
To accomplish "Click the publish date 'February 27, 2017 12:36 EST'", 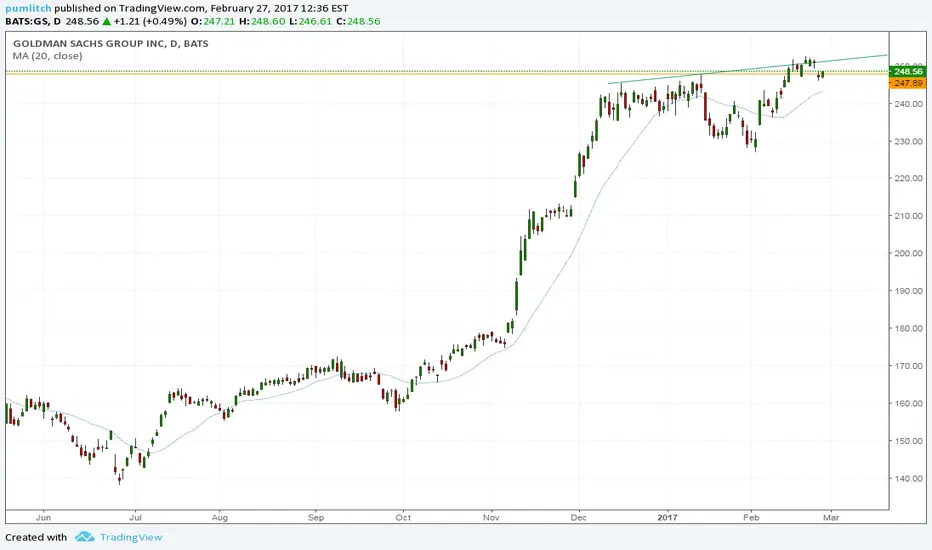I will click(279, 8).
